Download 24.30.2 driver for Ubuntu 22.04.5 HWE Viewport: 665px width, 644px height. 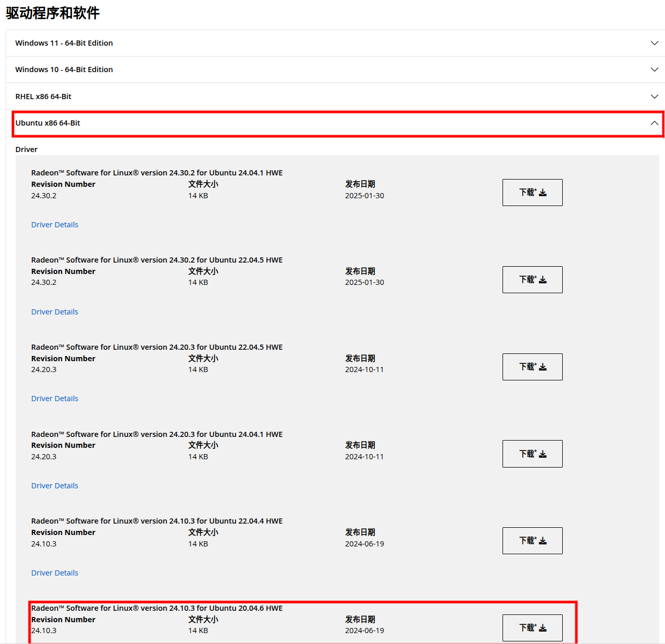pos(532,280)
